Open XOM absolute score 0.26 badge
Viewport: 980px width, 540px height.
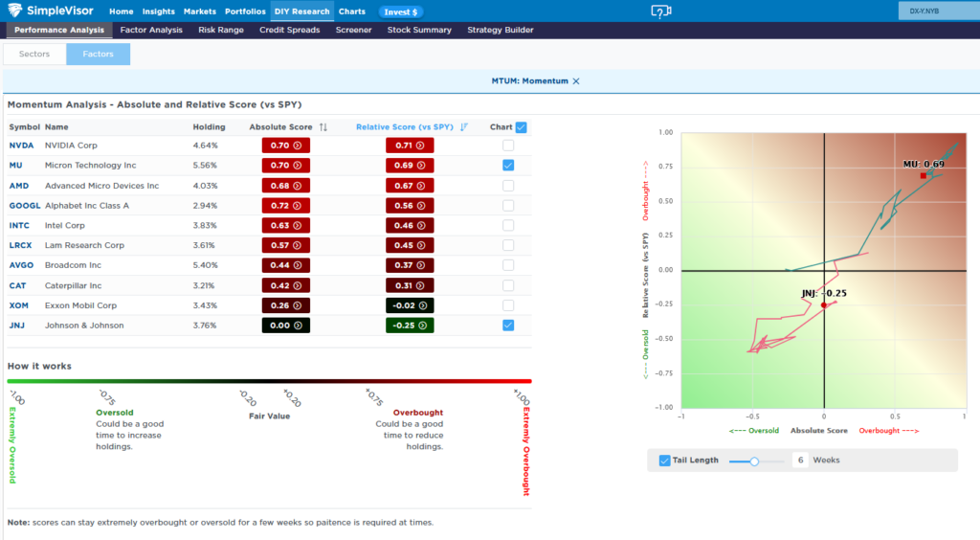click(x=285, y=305)
